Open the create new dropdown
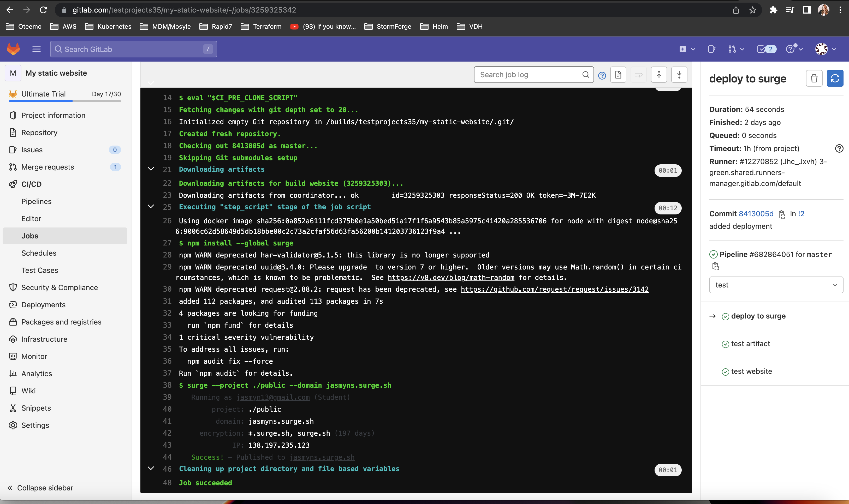This screenshot has height=504, width=849. (x=687, y=49)
